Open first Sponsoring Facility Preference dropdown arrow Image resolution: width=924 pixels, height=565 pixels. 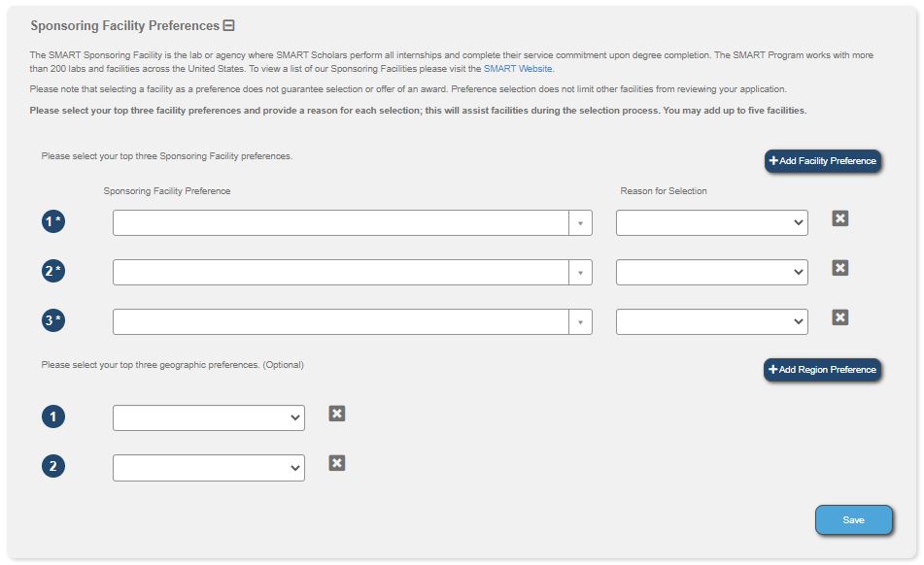click(x=580, y=223)
